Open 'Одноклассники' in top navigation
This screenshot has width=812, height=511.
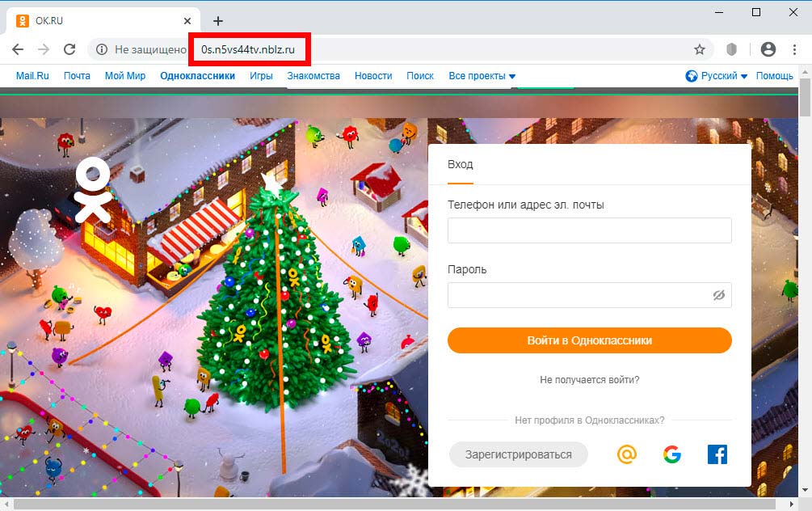coord(197,76)
